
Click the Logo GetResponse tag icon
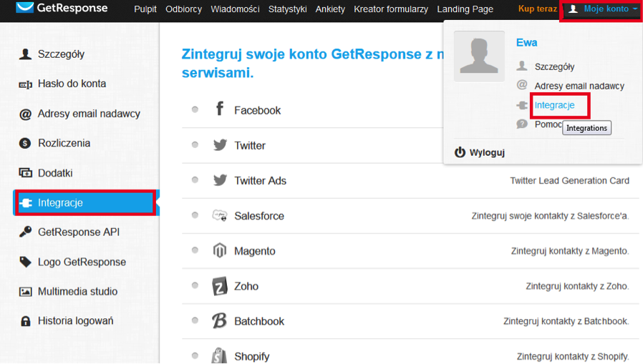26,262
